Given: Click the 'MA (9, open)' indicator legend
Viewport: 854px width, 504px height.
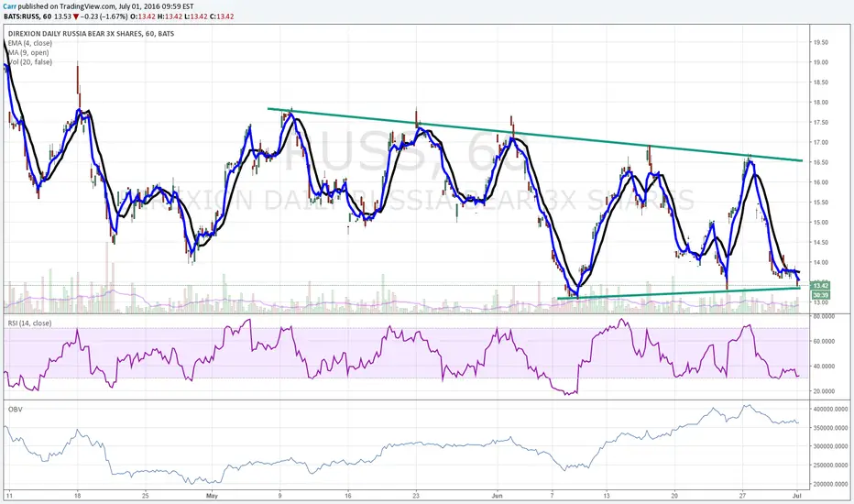Looking at the screenshot, I should pyautogui.click(x=28, y=52).
